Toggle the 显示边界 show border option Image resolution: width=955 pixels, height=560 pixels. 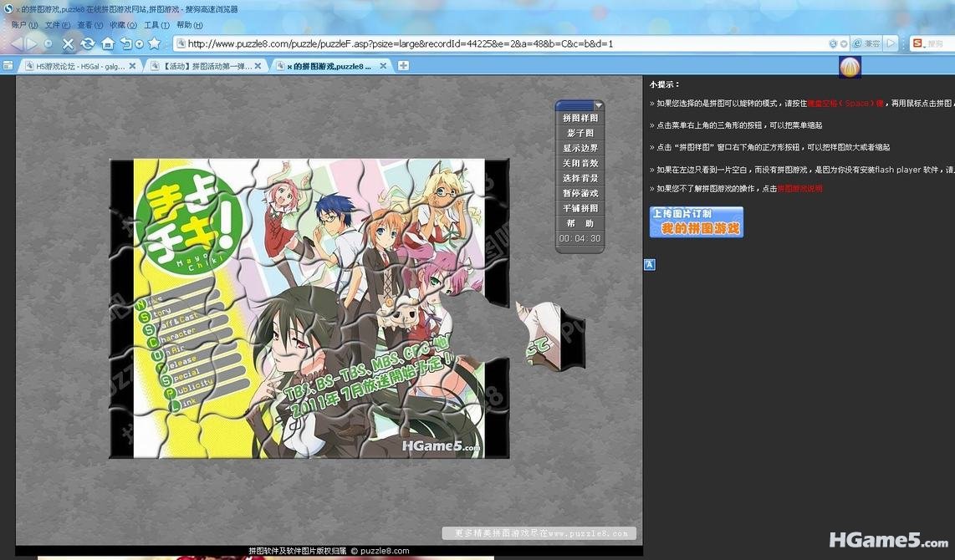[580, 148]
